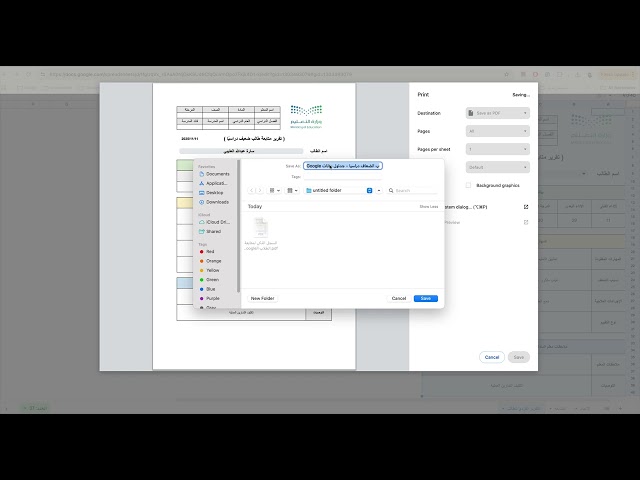Click the site info icon left of URL
640x480 pixels.
(42, 74)
